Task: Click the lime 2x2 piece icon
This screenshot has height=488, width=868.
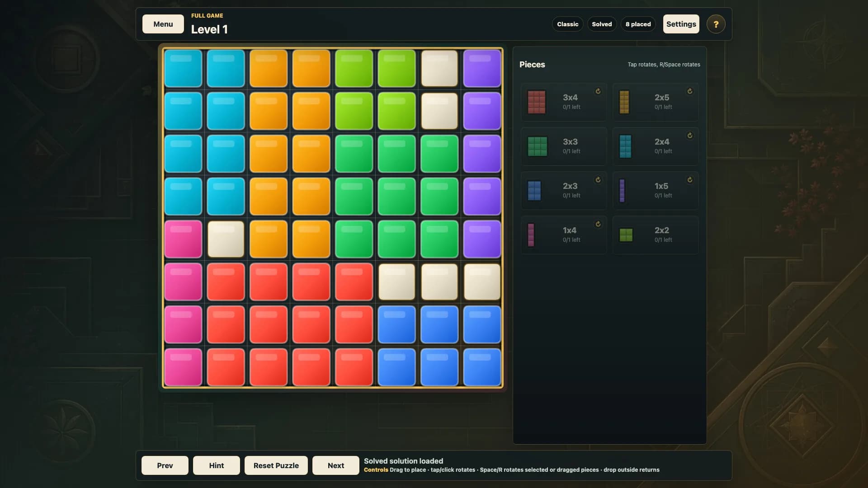Action: (626, 235)
